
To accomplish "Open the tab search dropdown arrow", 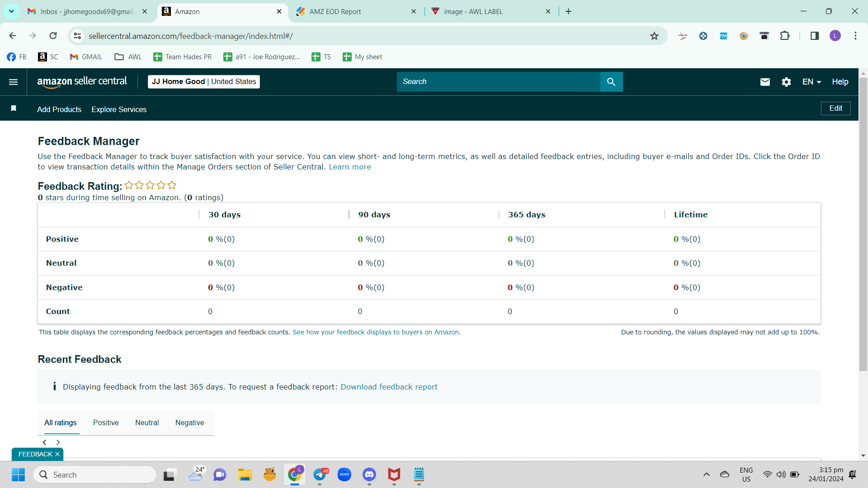I will point(11,11).
